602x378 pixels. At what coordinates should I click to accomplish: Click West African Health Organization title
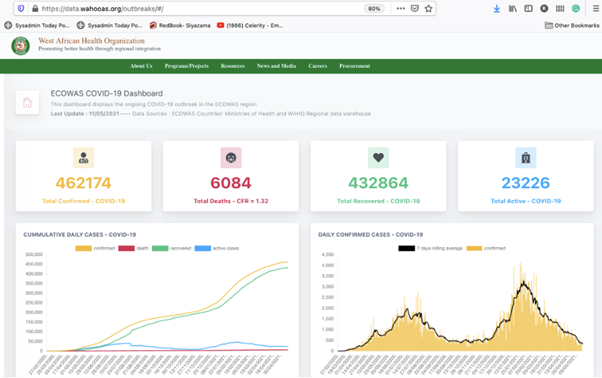91,41
